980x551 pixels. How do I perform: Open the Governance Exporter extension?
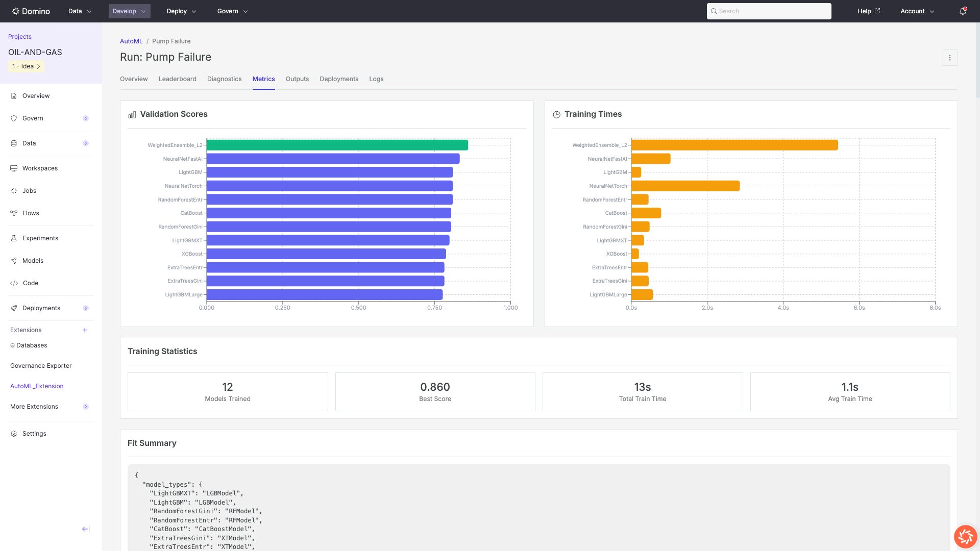pyautogui.click(x=41, y=366)
